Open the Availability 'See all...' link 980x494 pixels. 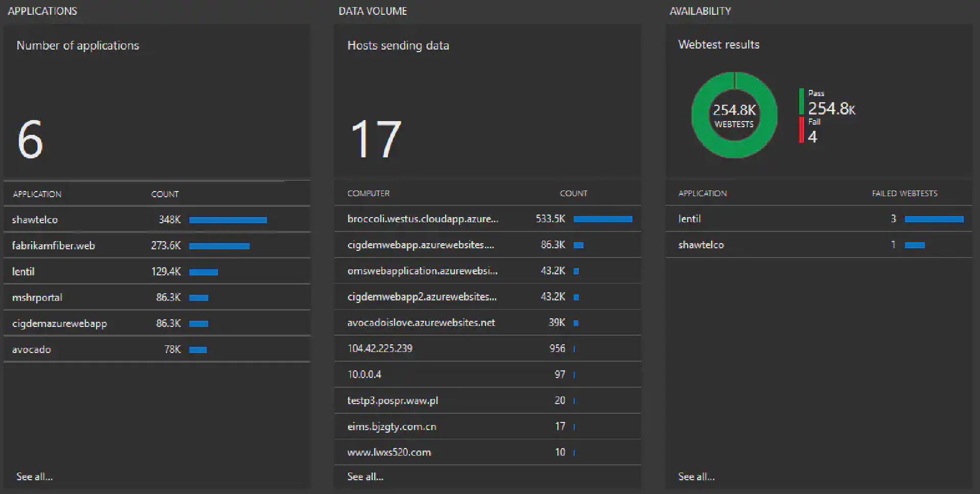696,476
